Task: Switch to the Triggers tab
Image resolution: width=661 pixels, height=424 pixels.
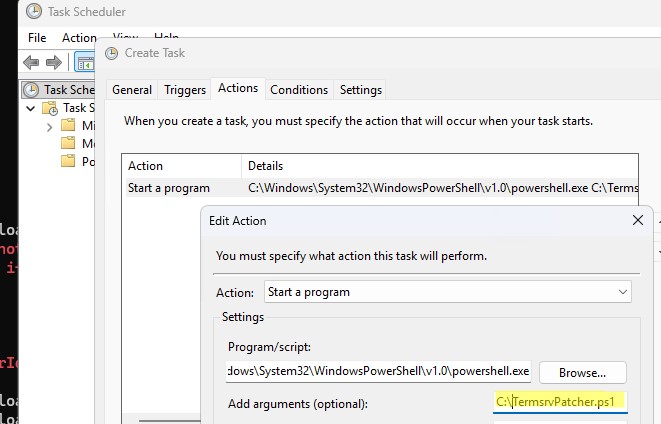Action: click(185, 89)
